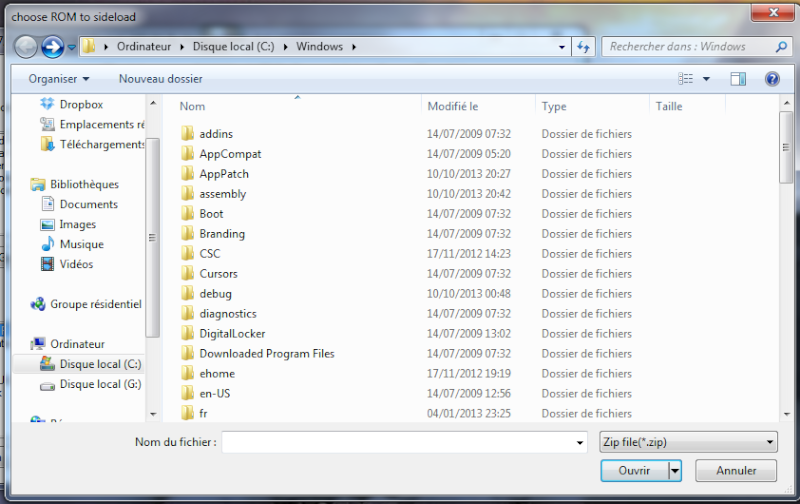Click Nouveau dossier button
The width and height of the screenshot is (800, 504).
click(x=160, y=79)
